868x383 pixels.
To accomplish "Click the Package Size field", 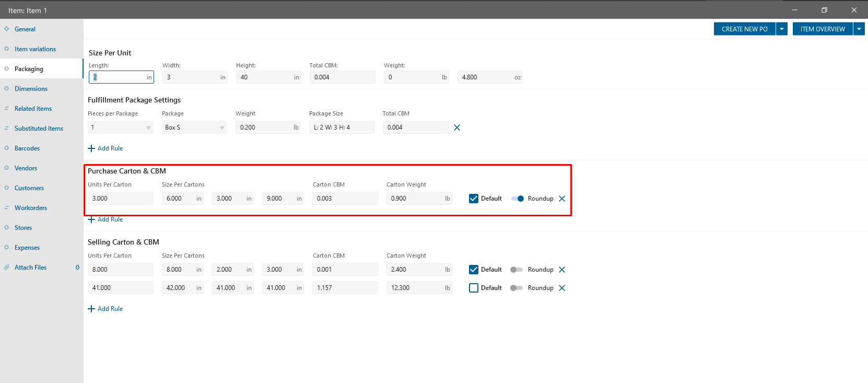I will [x=342, y=127].
